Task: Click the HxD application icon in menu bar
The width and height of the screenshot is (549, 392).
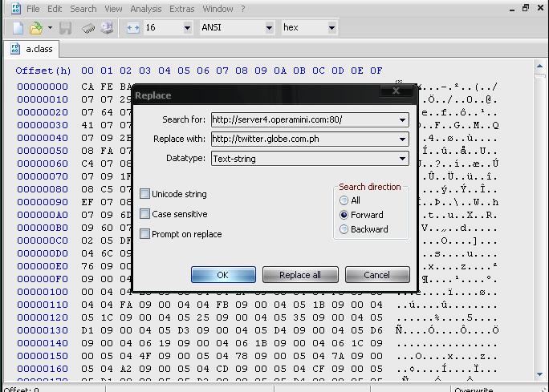Action: pos(16,8)
